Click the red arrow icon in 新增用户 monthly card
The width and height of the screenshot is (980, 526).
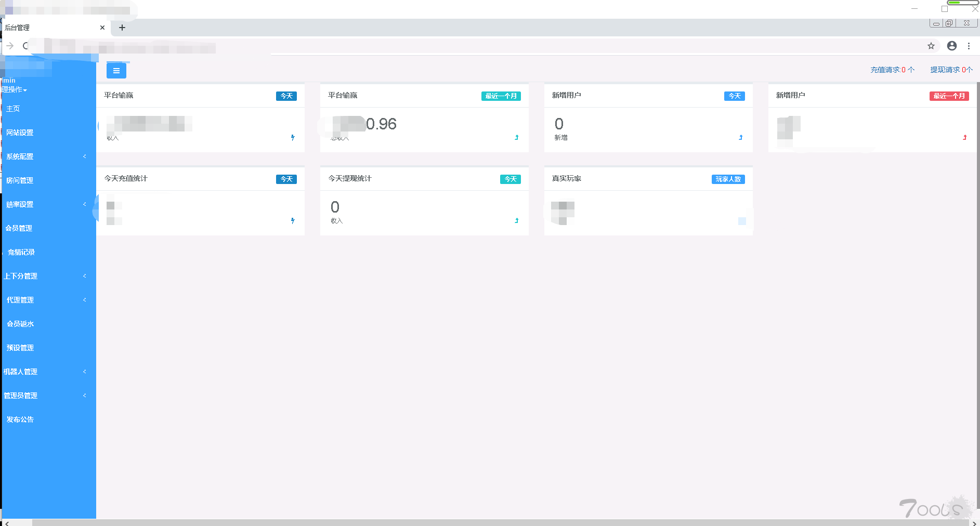tap(964, 138)
